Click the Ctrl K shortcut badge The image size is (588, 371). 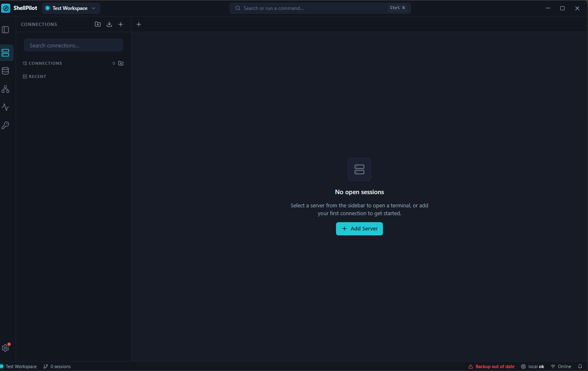coord(398,8)
